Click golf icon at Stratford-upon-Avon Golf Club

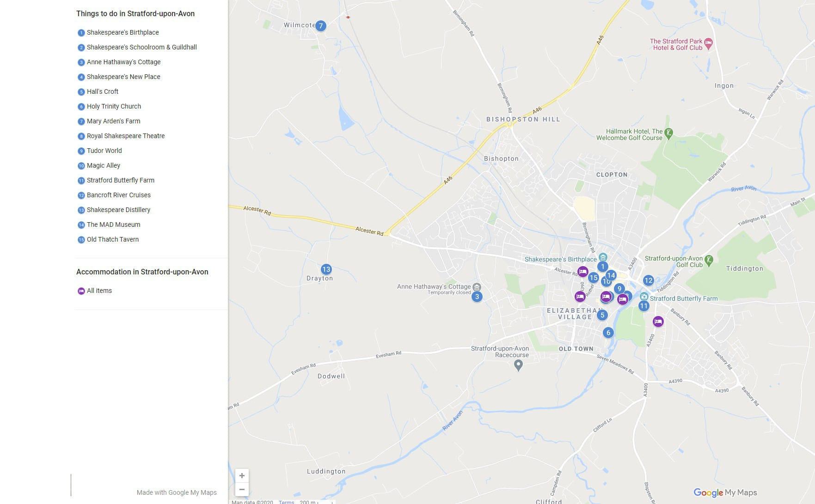click(x=709, y=260)
